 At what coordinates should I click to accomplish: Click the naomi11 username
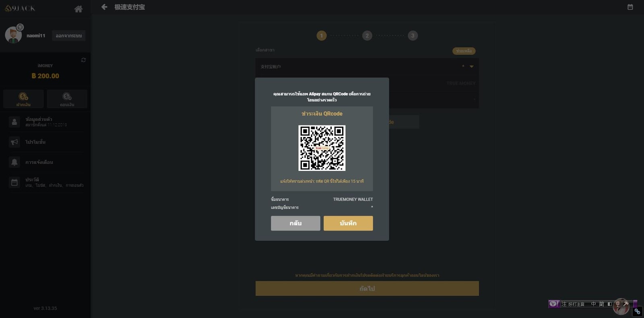click(x=36, y=35)
